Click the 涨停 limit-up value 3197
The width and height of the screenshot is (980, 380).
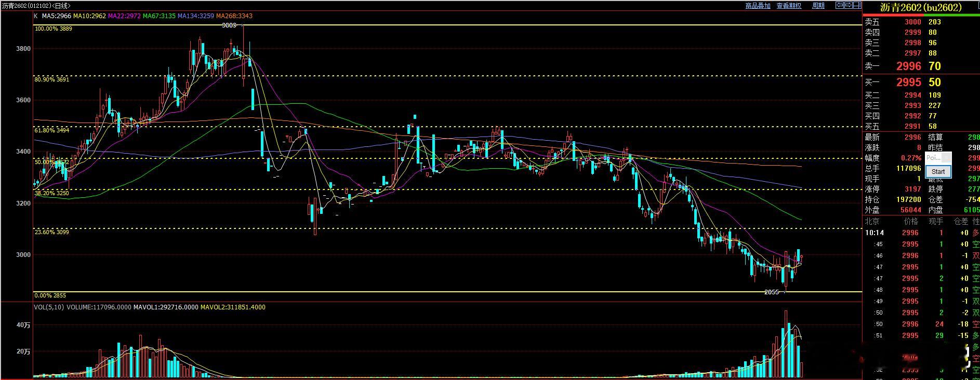click(912, 189)
